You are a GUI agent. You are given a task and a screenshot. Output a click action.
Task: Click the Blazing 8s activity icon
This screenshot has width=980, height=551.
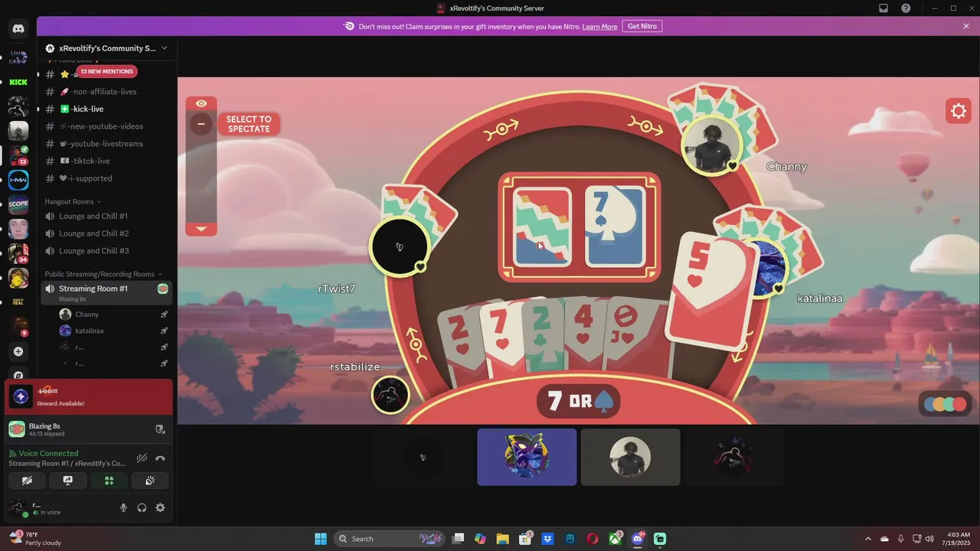click(17, 429)
